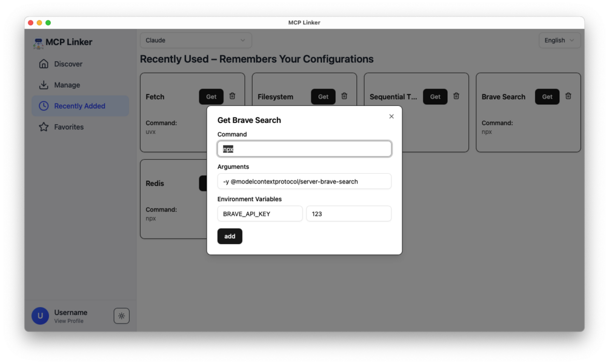Click the environment variable value field 123
The width and height of the screenshot is (609, 364).
[349, 214]
